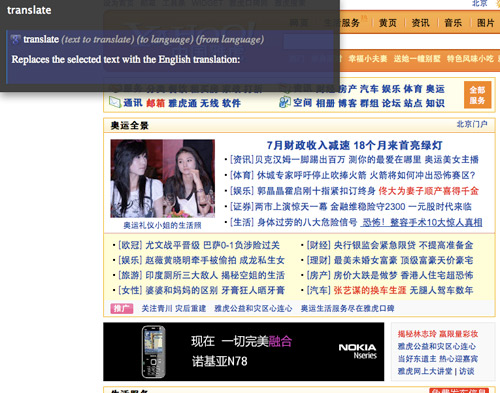Open the 旅游 link 印度厕所三大敌人
The height and width of the screenshot is (393, 500).
click(x=182, y=275)
